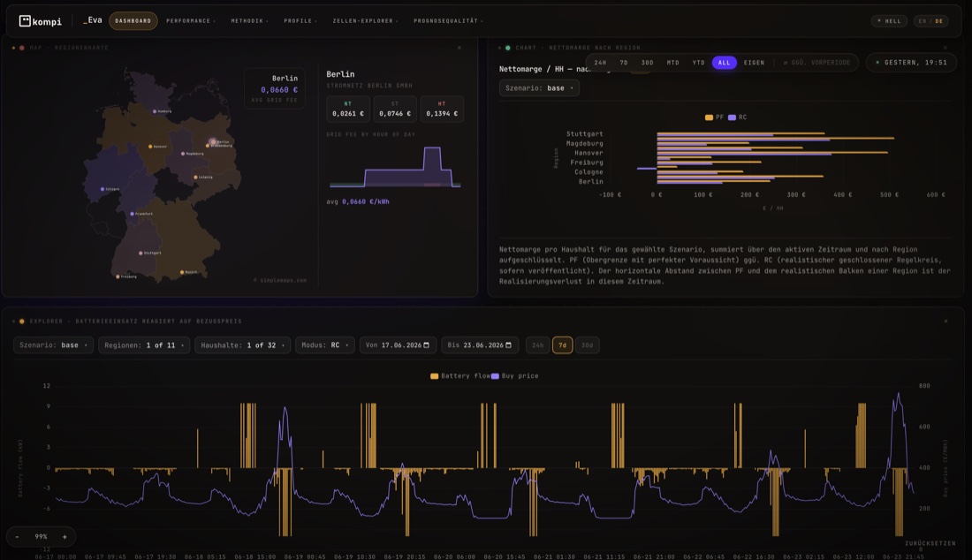Close the Explorer battery panel
The image size is (972, 560).
click(x=946, y=321)
